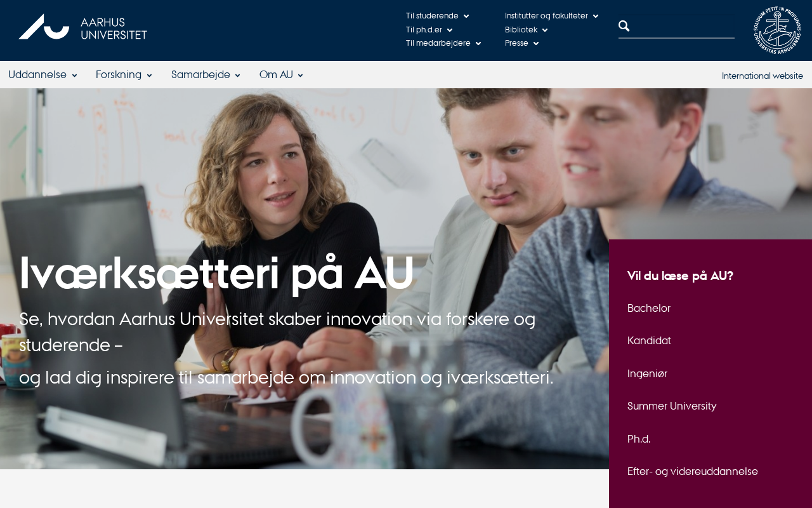Expand the Til medarbejdere menu
812x508 pixels.
(443, 43)
